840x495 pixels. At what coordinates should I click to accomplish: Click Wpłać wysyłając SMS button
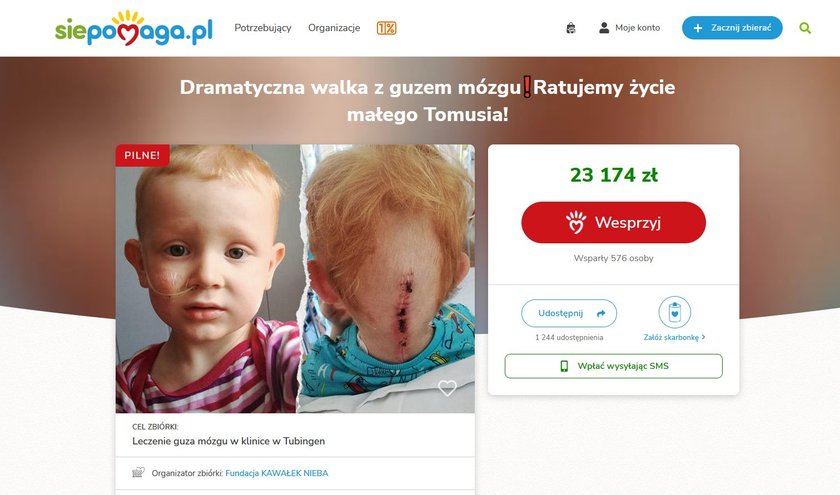(613, 366)
